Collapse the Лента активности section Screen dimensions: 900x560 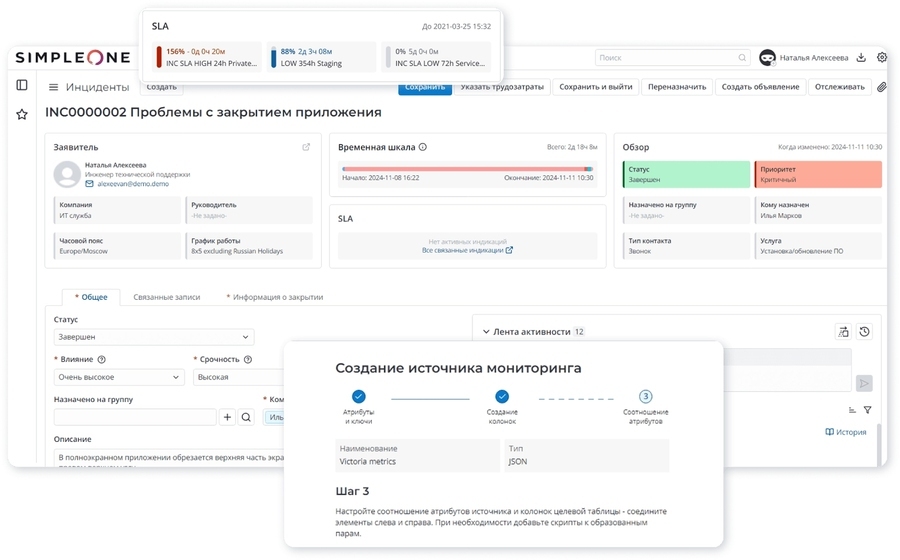click(x=486, y=332)
